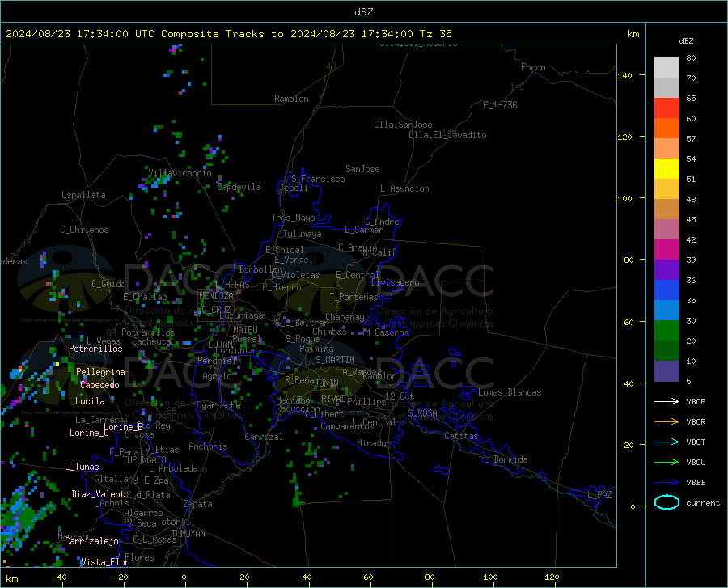The width and height of the screenshot is (728, 588).
Task: Click the Zapata map label
Action: [198, 504]
